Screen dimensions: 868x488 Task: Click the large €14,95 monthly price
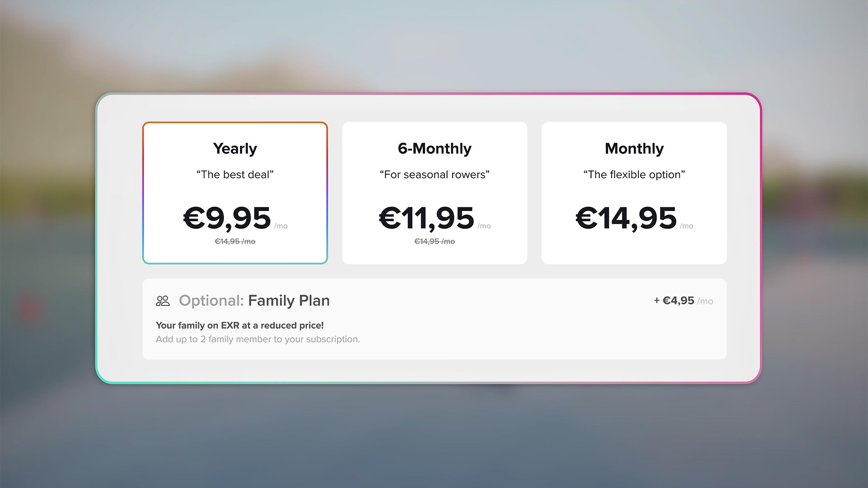[x=626, y=218]
